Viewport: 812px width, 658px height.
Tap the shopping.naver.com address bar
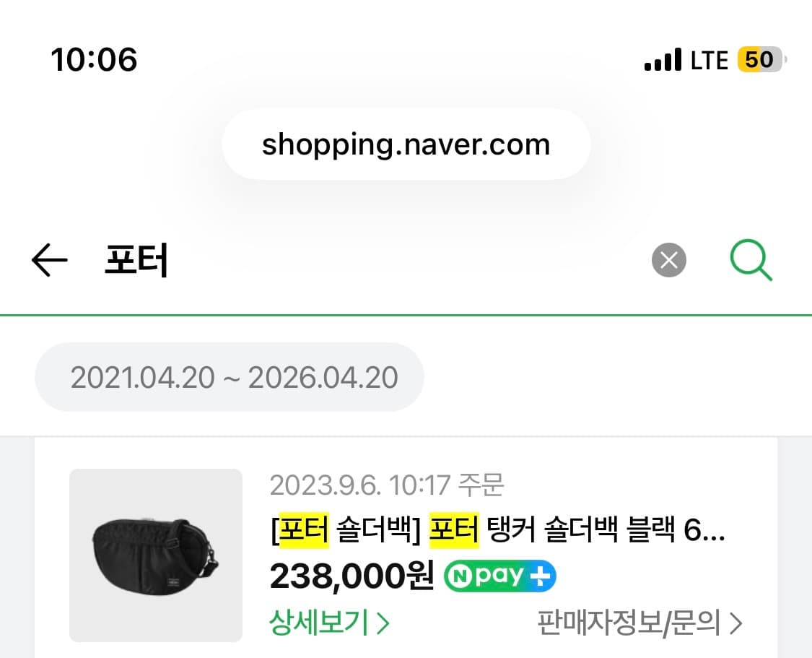coord(406,144)
